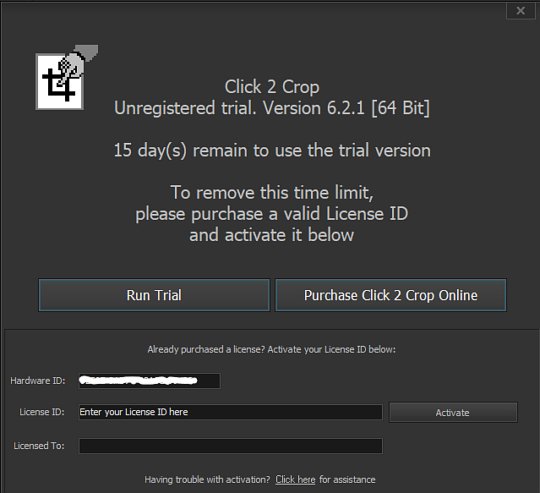
Task: Open Purchase Click 2 Crop Online
Action: point(391,295)
